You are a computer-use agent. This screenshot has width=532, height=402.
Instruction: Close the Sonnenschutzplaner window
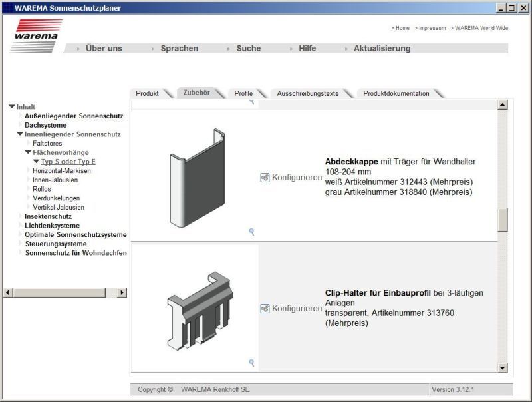coord(523,8)
